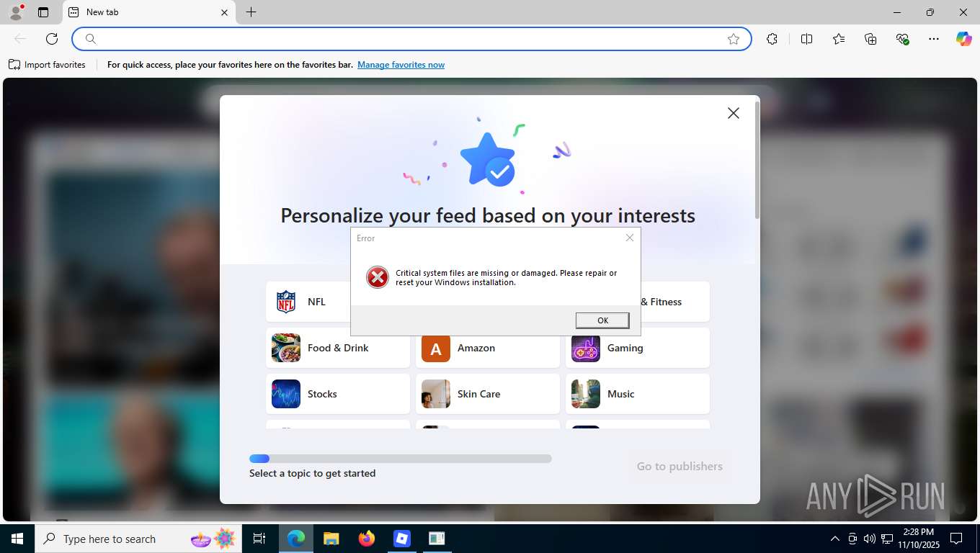The image size is (980, 553).
Task: Open the profile icon
Action: (x=16, y=12)
